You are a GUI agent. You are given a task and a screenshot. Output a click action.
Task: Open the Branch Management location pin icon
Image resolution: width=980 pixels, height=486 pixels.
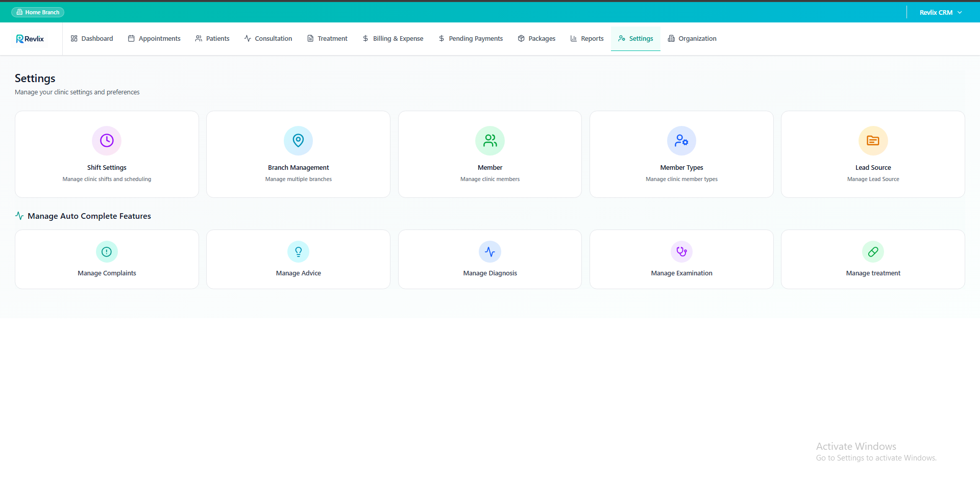point(298,140)
